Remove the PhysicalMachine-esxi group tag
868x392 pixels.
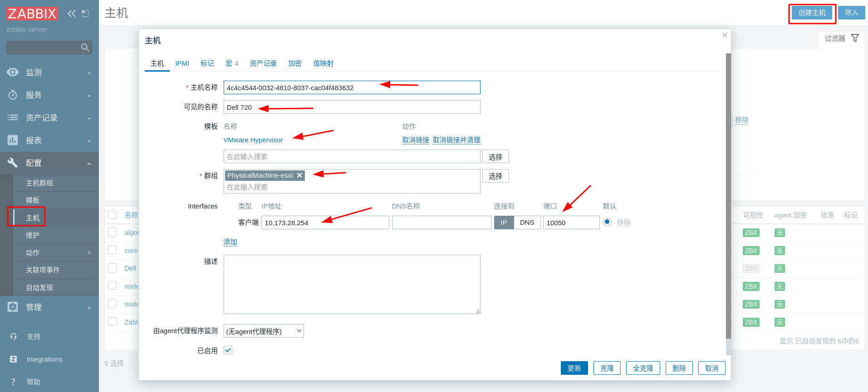[x=299, y=175]
